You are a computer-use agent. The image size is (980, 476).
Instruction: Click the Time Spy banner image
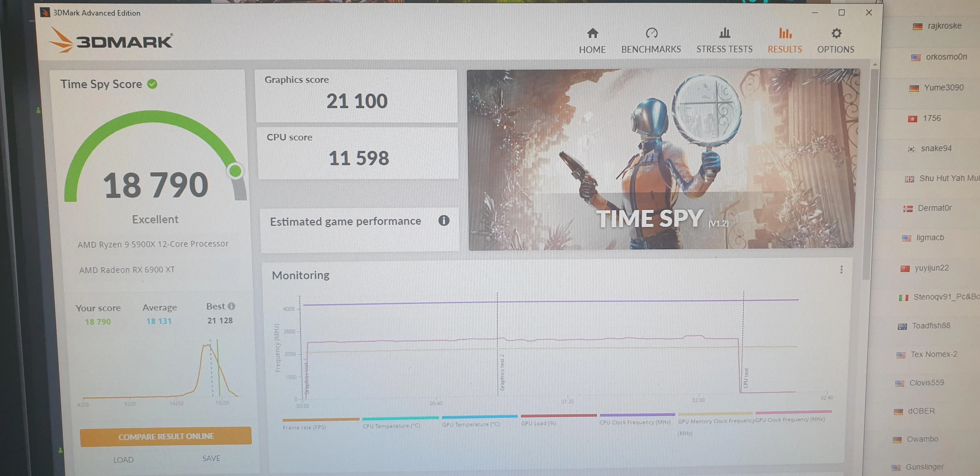662,159
